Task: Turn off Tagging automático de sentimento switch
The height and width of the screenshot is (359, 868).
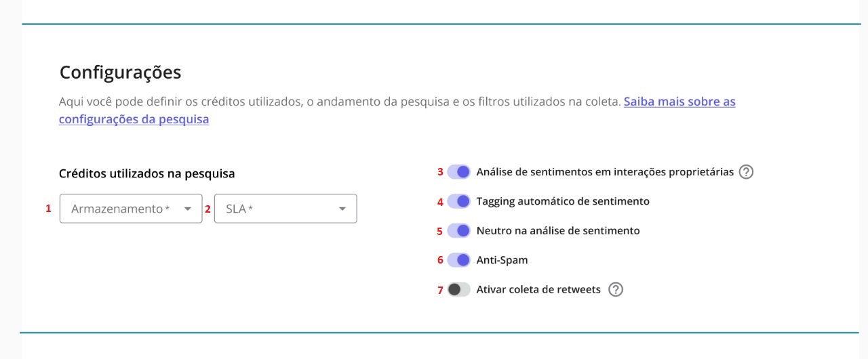Action: click(x=459, y=201)
